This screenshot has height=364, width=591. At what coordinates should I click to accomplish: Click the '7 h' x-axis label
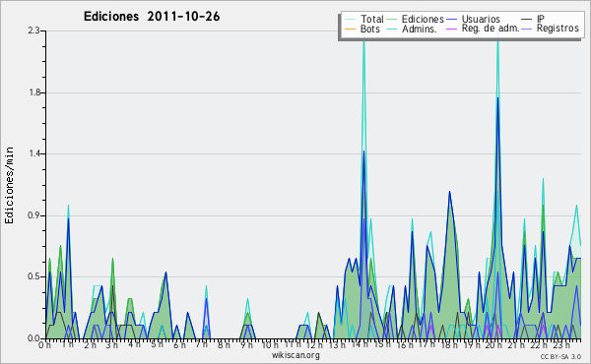(201, 344)
